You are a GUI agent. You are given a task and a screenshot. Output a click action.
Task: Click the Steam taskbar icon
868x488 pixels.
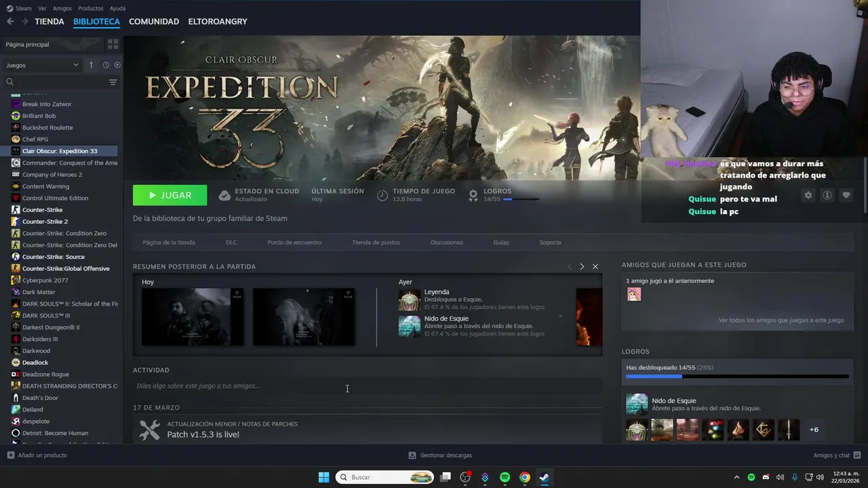click(545, 477)
